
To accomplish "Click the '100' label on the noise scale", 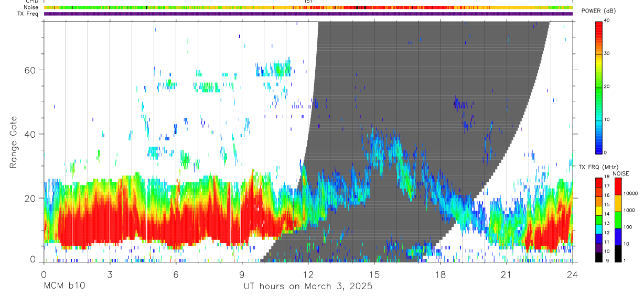I will (x=628, y=227).
